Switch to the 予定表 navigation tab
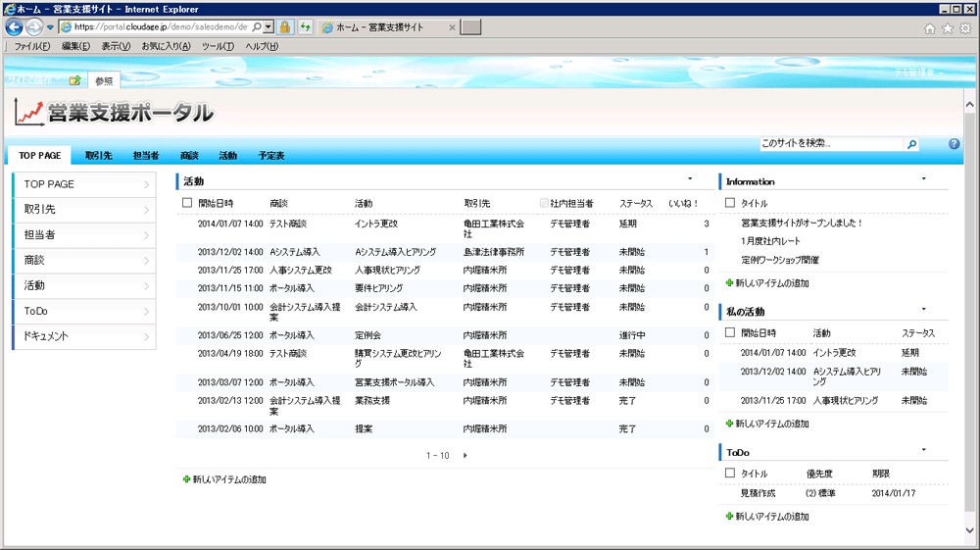The width and height of the screenshot is (980, 550). tap(271, 155)
